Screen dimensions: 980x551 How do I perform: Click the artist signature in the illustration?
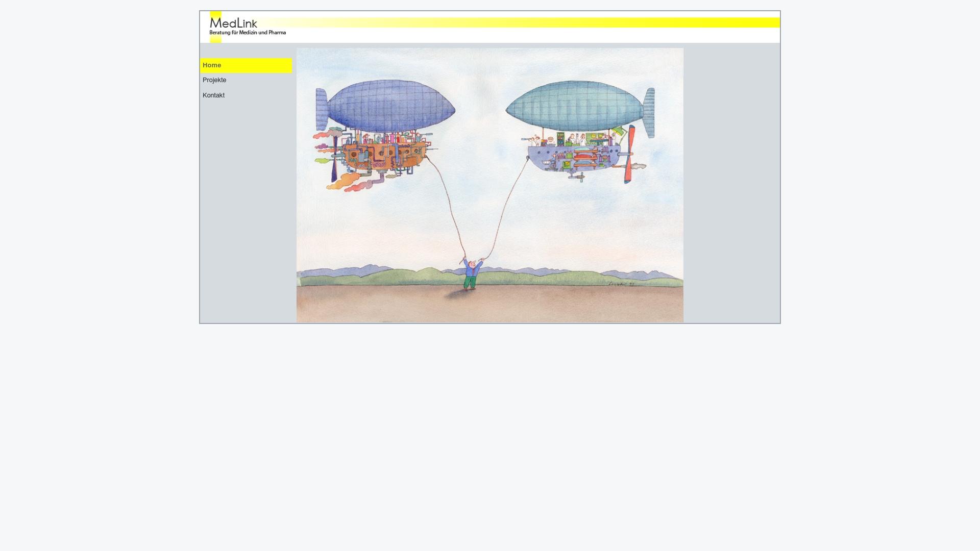point(622,284)
